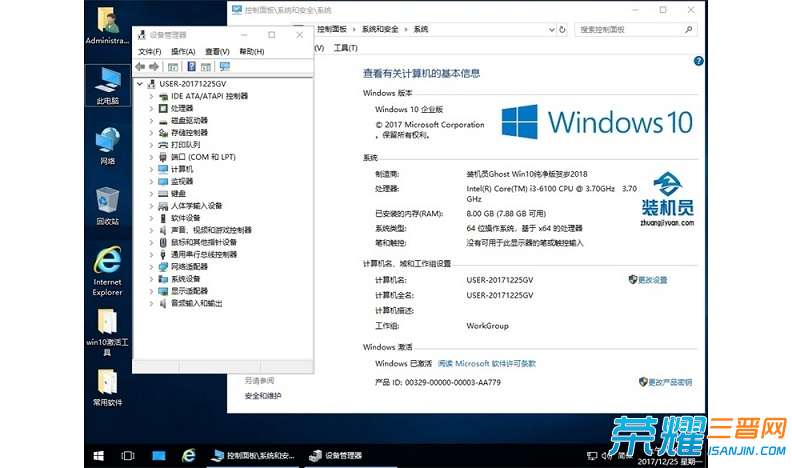The width and height of the screenshot is (792, 468).
Task: Open the 工具(T) menu in System window
Action: [345, 48]
